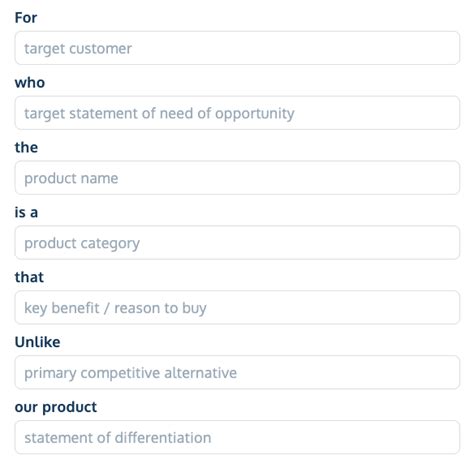Focus the 'key benefit / reason to buy' field

[237, 307]
